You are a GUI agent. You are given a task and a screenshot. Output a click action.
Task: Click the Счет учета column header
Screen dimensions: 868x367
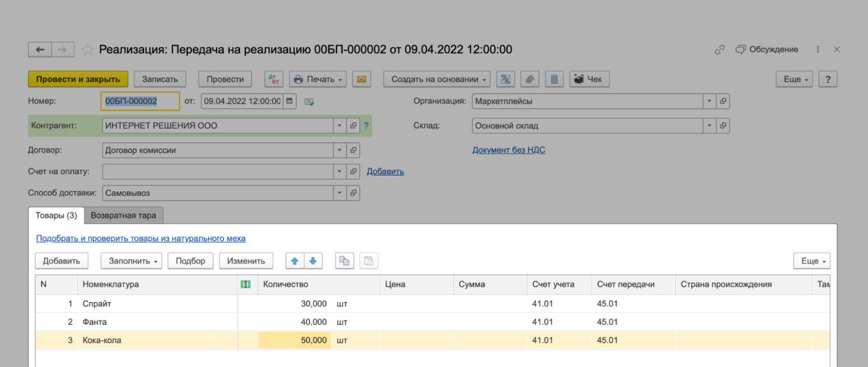(560, 284)
